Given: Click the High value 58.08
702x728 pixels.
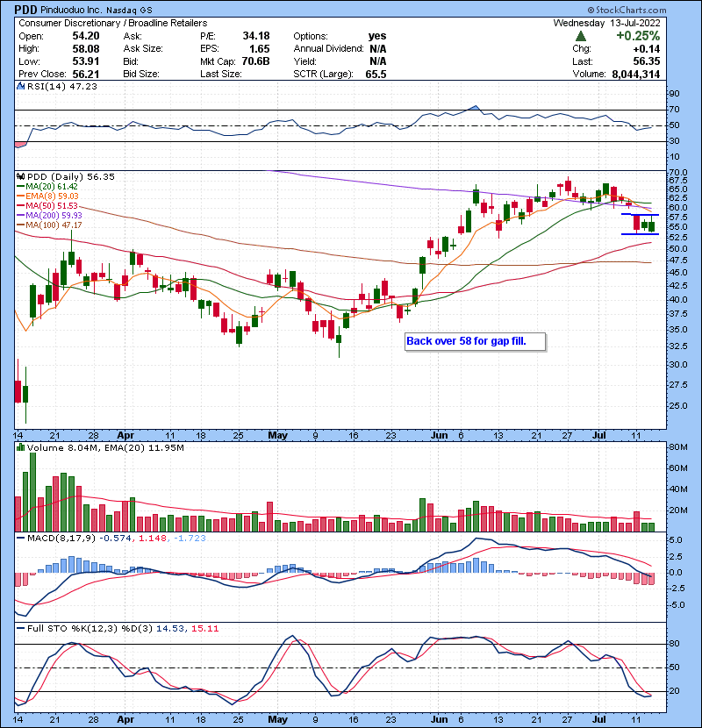Looking at the screenshot, I should click(x=86, y=49).
